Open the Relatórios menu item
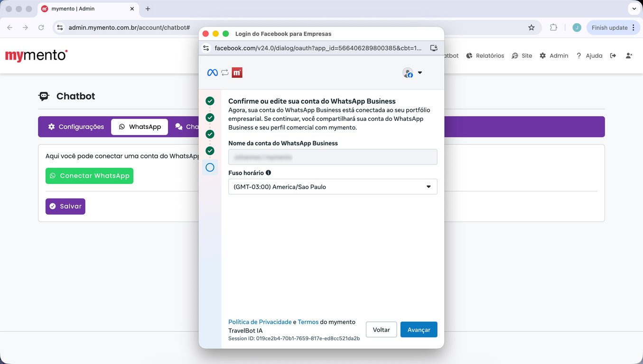 (x=485, y=56)
